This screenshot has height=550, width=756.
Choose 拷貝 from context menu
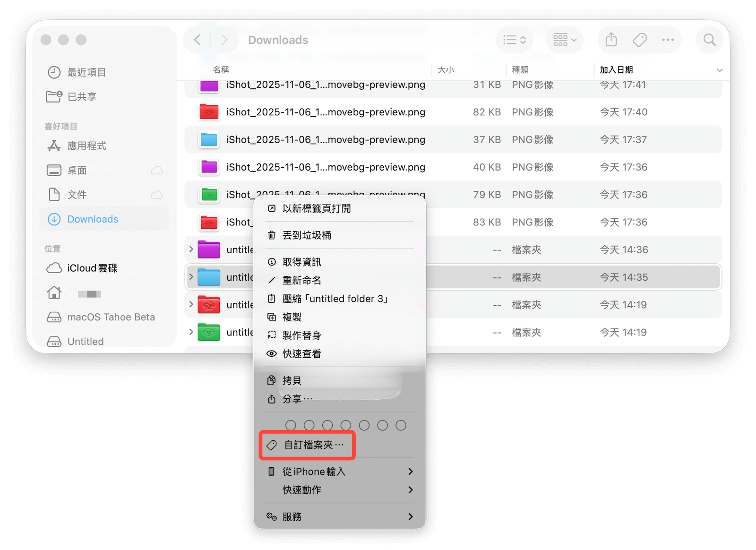[x=340, y=380]
